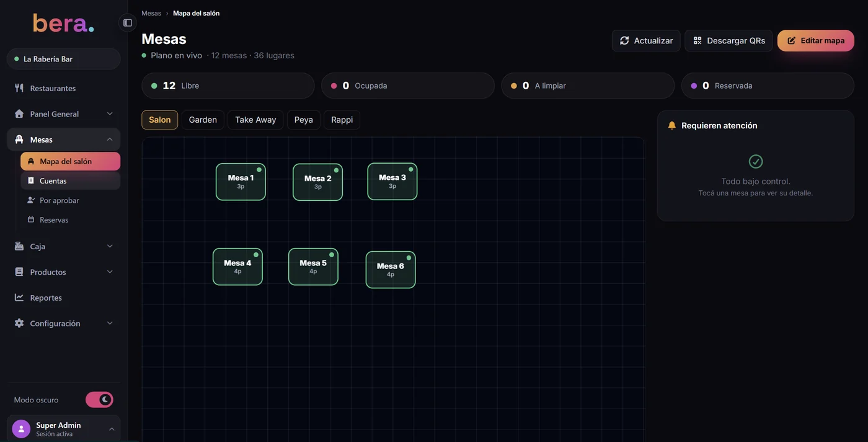Image resolution: width=868 pixels, height=442 pixels.
Task: Open the Reservas sidebar item
Action: click(x=71, y=219)
